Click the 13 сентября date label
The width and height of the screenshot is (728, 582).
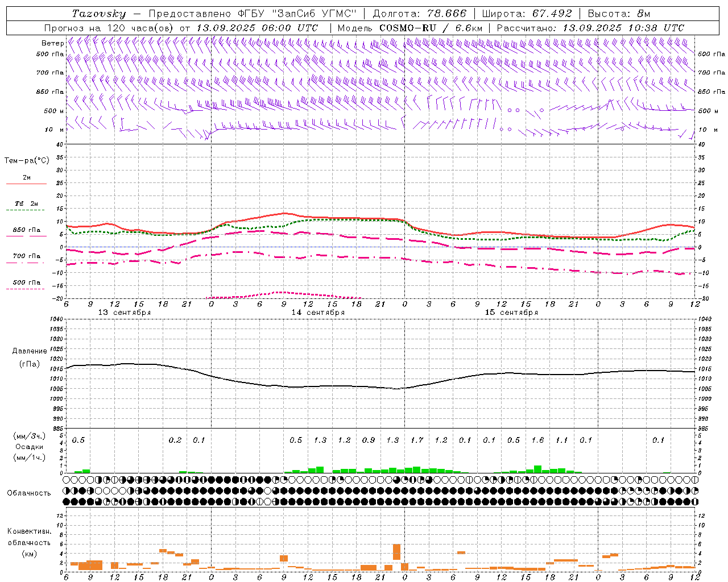pyautogui.click(x=125, y=313)
